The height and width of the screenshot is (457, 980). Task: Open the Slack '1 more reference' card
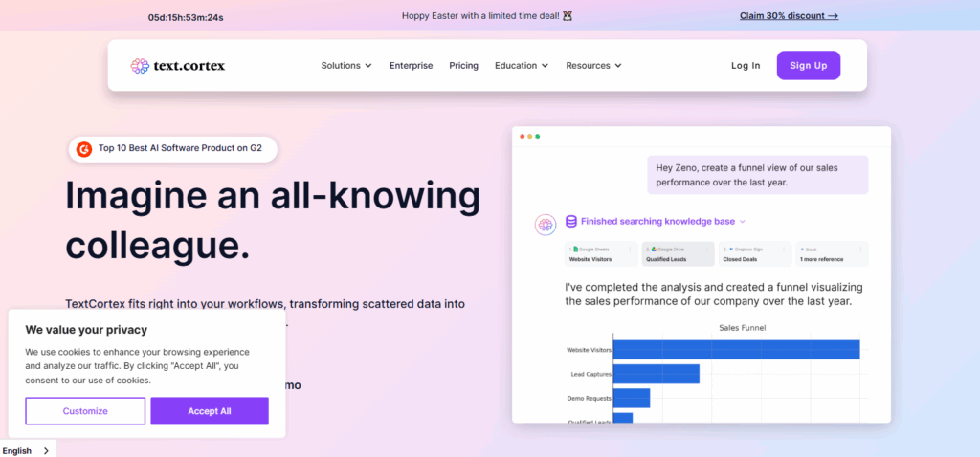[x=831, y=253]
